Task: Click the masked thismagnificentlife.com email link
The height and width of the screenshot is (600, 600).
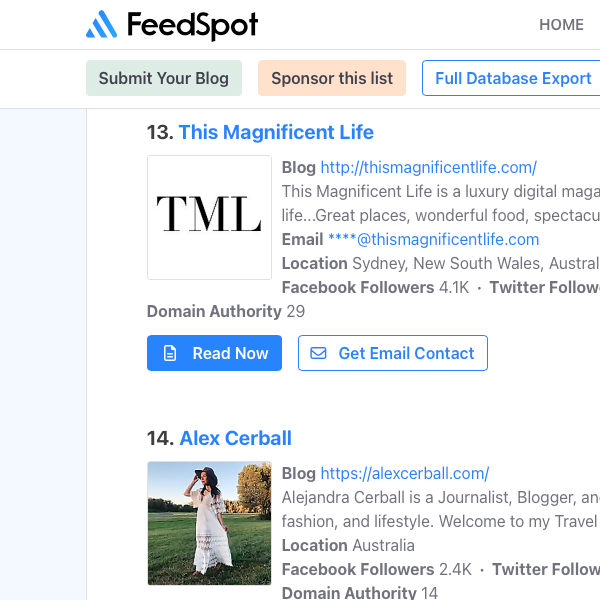Action: pyautogui.click(x=433, y=239)
